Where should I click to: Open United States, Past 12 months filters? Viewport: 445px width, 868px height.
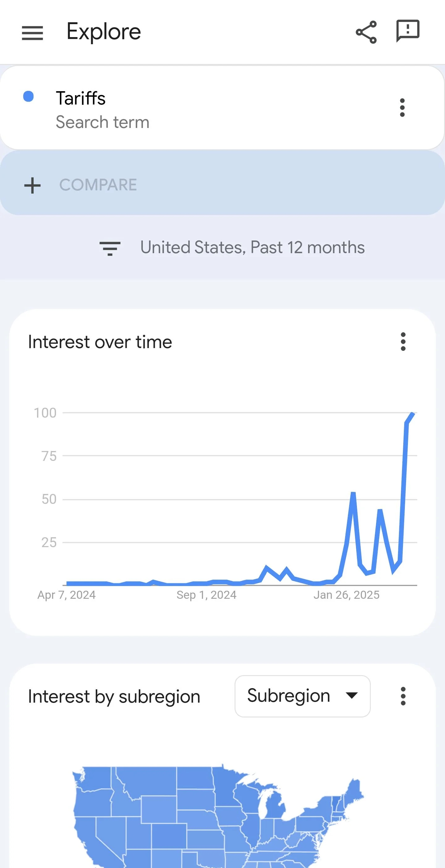[252, 248]
